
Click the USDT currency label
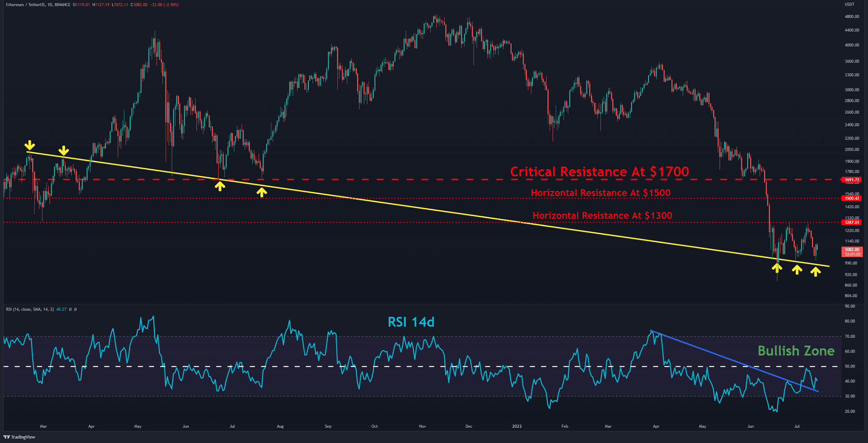(x=850, y=4)
